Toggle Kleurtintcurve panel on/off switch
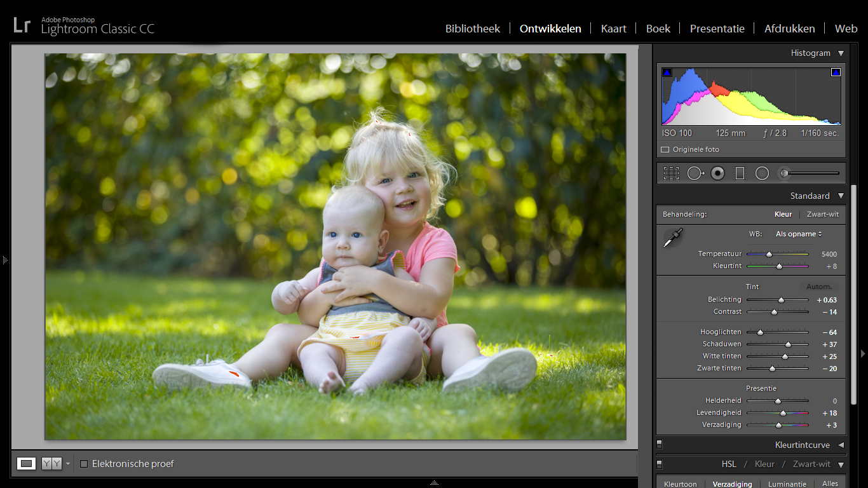868x488 pixels. [660, 445]
